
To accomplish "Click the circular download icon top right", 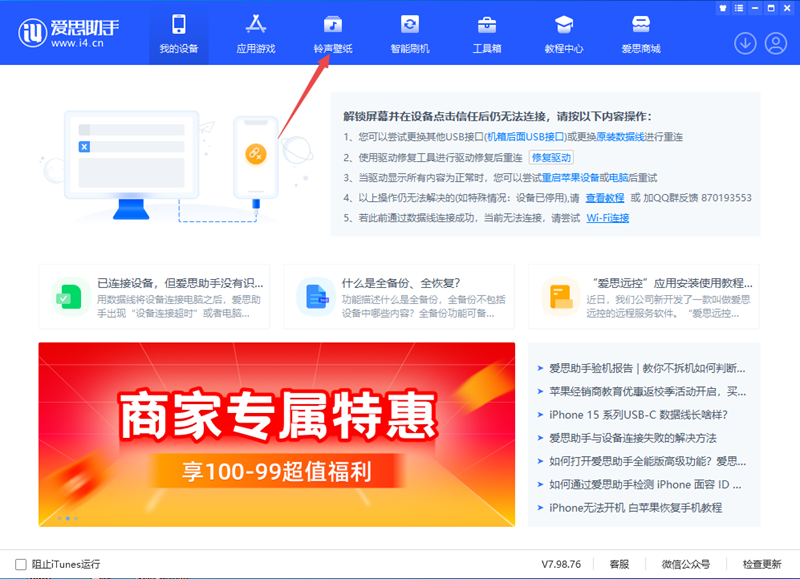I will click(747, 43).
